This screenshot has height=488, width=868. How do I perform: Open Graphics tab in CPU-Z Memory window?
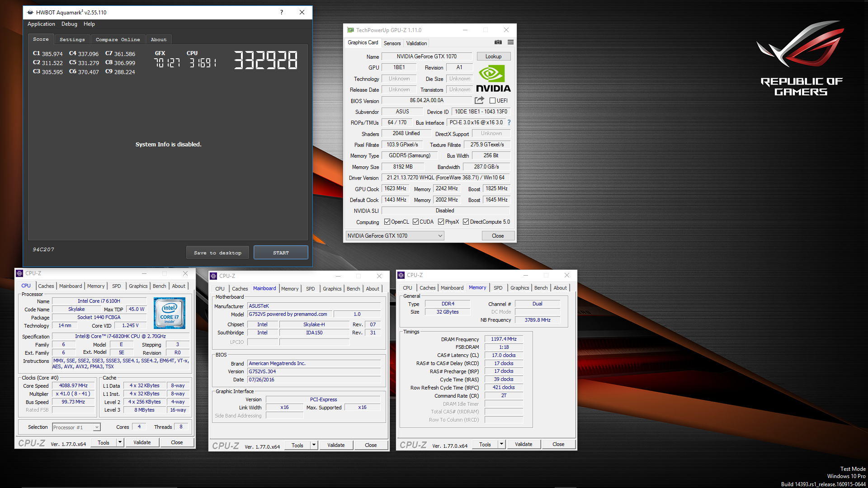[x=519, y=288]
